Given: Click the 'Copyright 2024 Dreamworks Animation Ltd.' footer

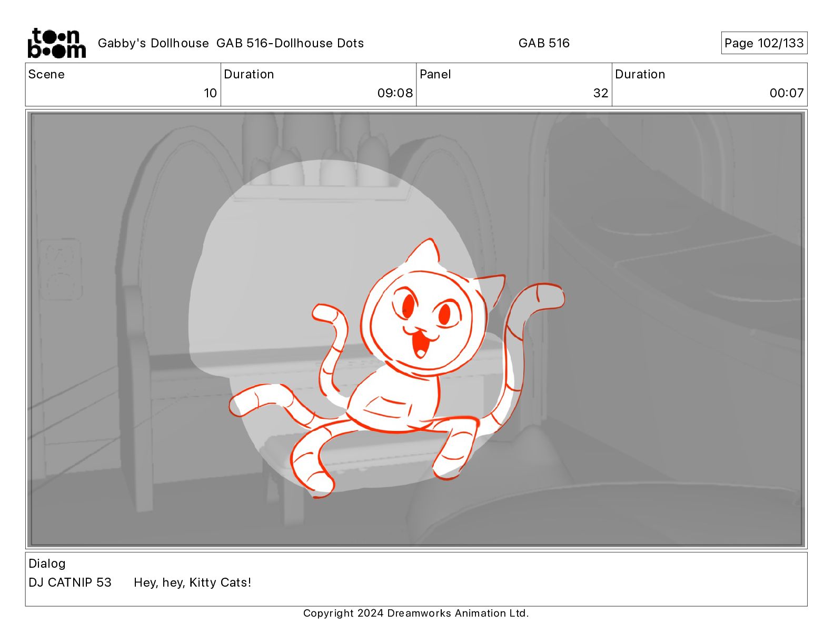Looking at the screenshot, I should click(416, 613).
